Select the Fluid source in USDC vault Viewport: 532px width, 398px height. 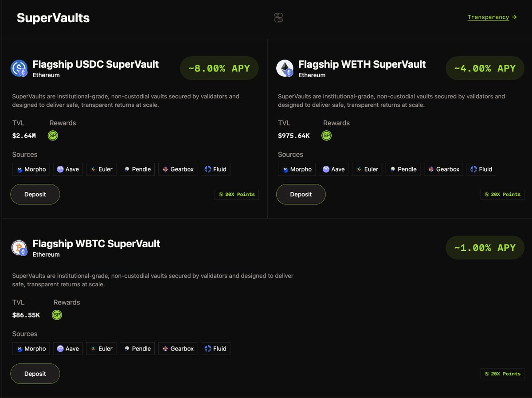[215, 169]
